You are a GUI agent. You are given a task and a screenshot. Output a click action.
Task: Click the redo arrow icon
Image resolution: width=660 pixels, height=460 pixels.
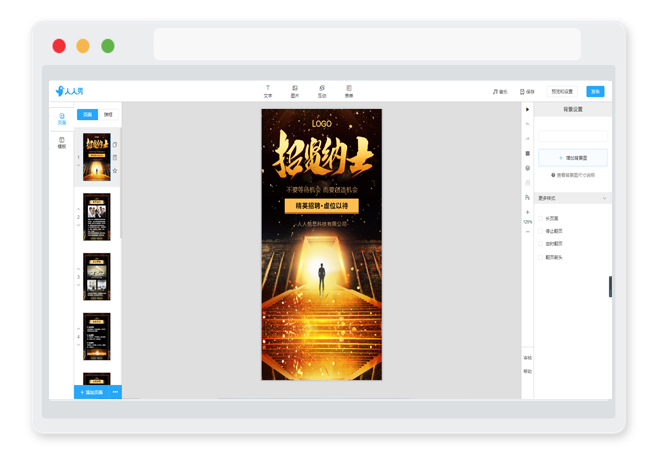click(x=527, y=138)
